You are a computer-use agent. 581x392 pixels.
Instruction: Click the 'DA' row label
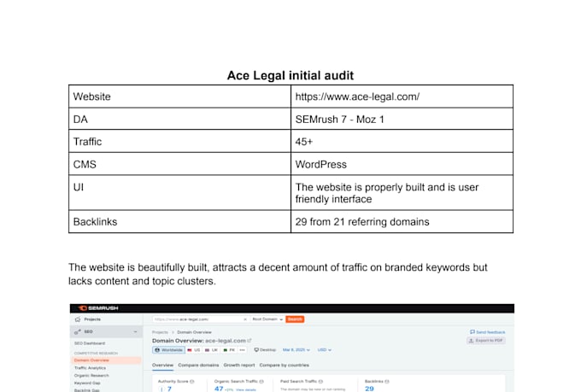80,120
